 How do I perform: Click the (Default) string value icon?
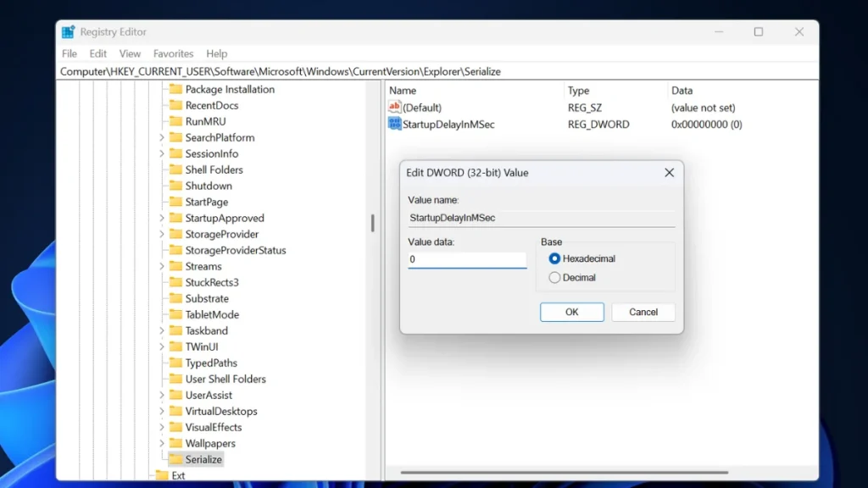tap(395, 107)
